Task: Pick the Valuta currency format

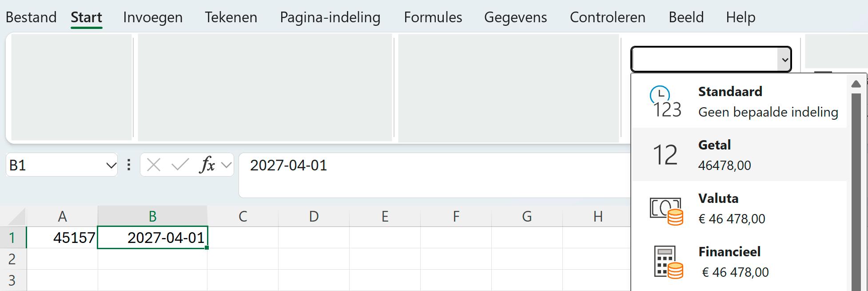Action: pyautogui.click(x=739, y=208)
